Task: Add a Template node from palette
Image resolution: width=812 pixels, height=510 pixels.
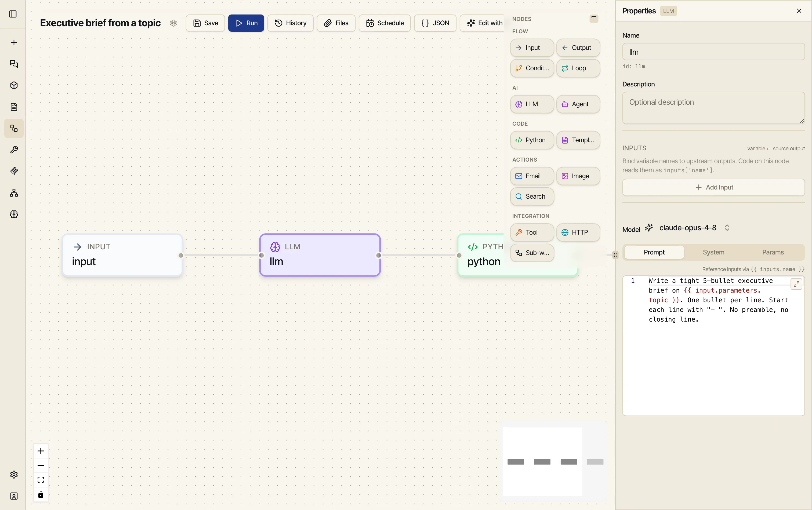Action: pyautogui.click(x=578, y=140)
